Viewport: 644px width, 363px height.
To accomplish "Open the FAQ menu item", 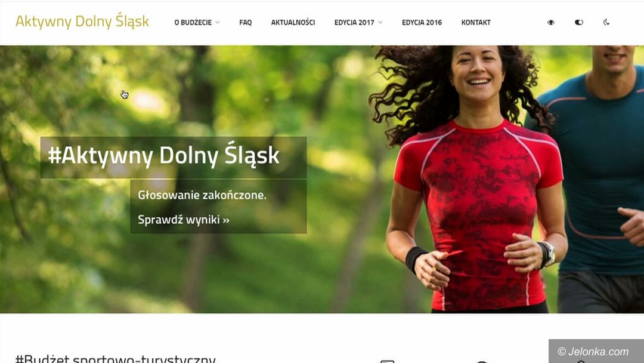I will (245, 22).
